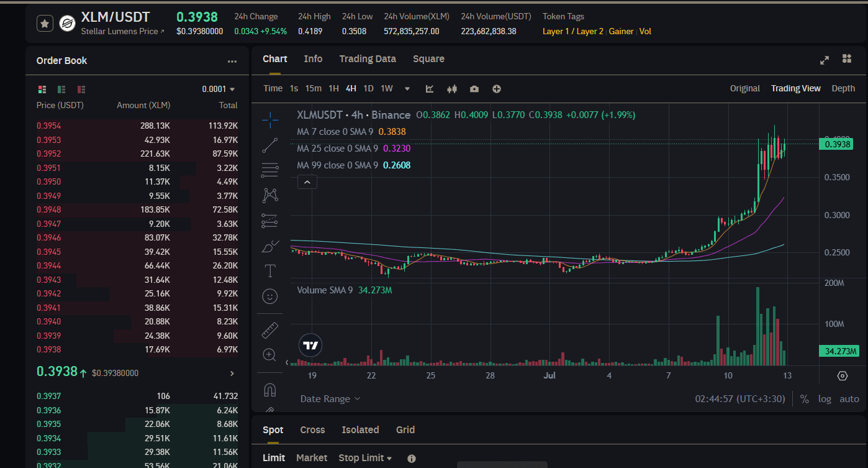
Task: Click the Stellar Lumens coin logo
Action: coord(66,24)
